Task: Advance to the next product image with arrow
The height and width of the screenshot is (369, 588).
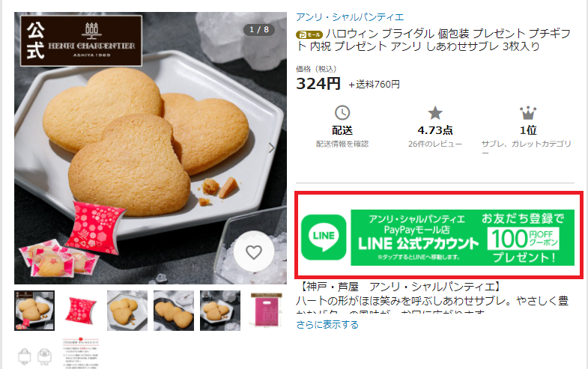Action: coord(272,148)
